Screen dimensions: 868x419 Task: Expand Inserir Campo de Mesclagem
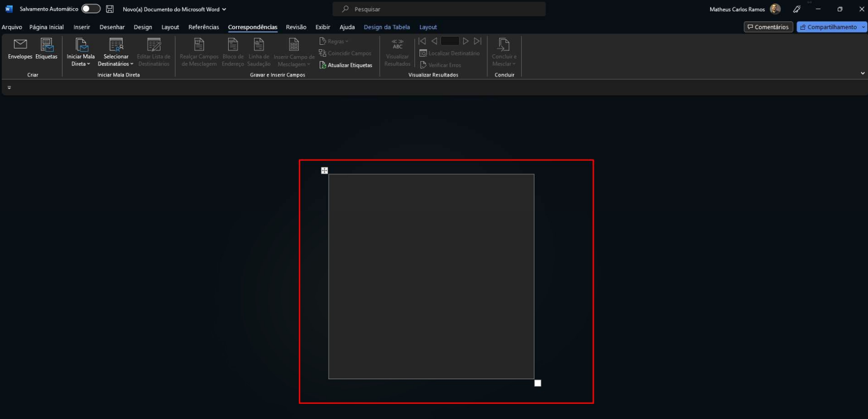pos(294,52)
